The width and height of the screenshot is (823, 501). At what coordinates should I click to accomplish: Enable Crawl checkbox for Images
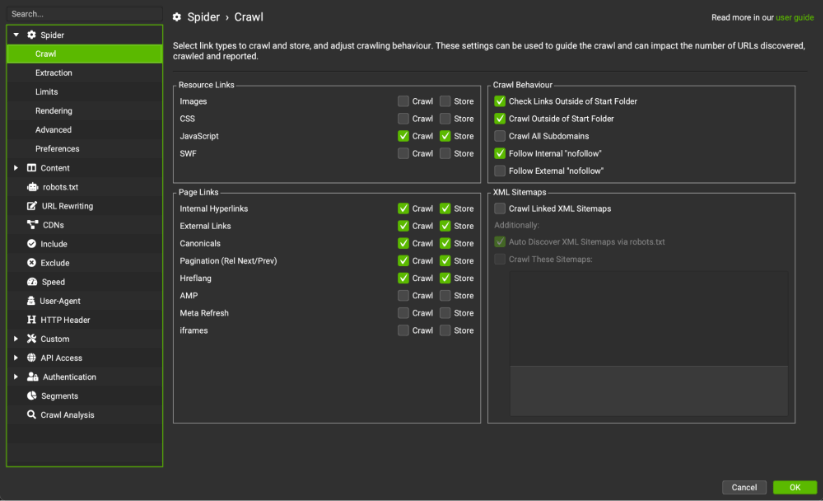tap(403, 101)
